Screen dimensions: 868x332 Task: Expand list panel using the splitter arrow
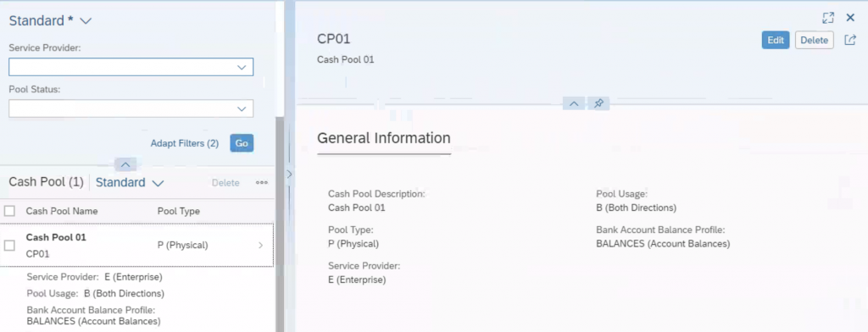pos(289,174)
